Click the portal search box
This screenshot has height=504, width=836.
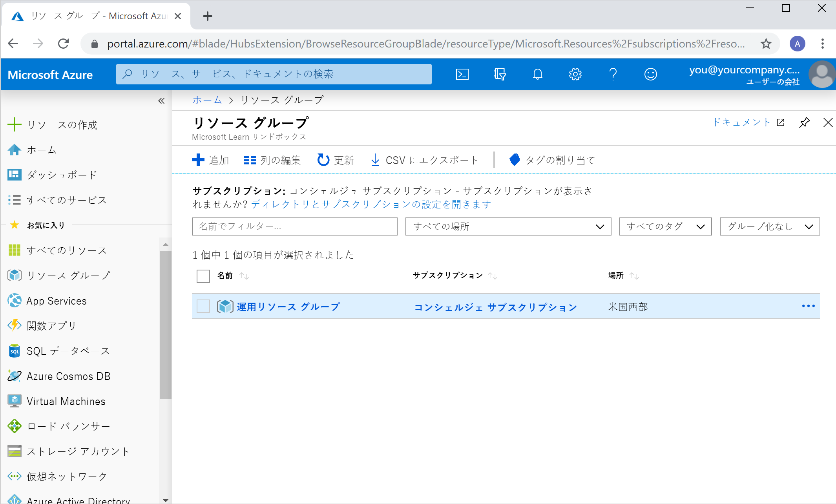tap(274, 74)
